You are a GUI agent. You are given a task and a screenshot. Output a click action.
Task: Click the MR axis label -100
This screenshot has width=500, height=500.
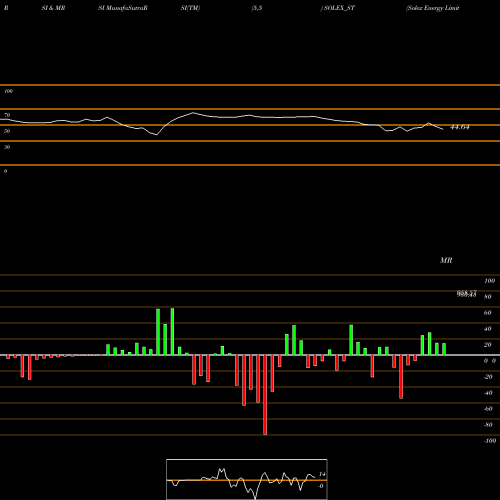click(x=490, y=441)
